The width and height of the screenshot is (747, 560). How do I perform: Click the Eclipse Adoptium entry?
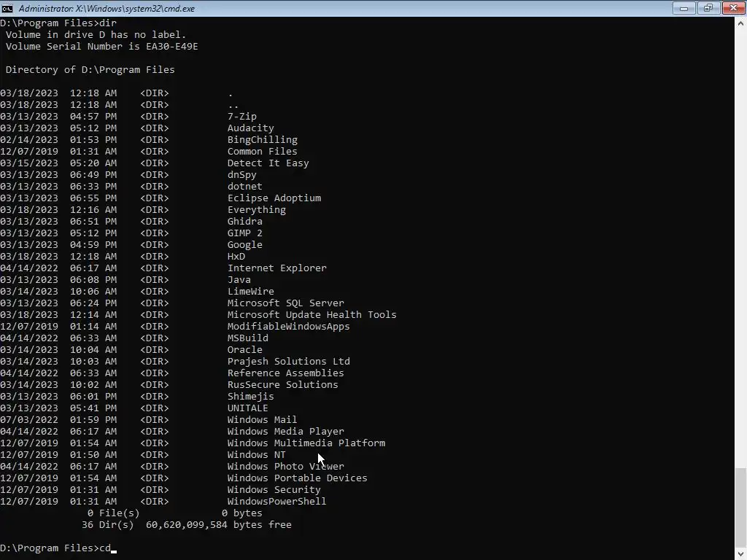[274, 198]
